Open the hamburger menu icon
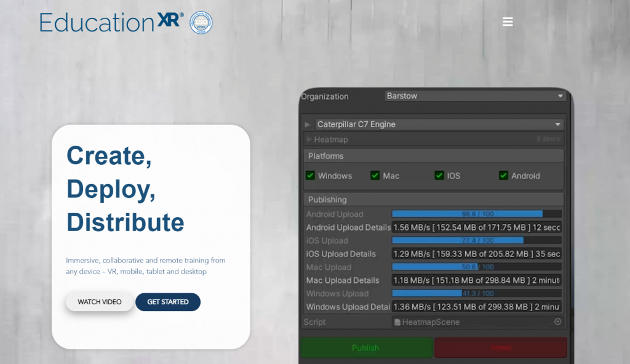Screen dimensions: 630x364 point(508,22)
